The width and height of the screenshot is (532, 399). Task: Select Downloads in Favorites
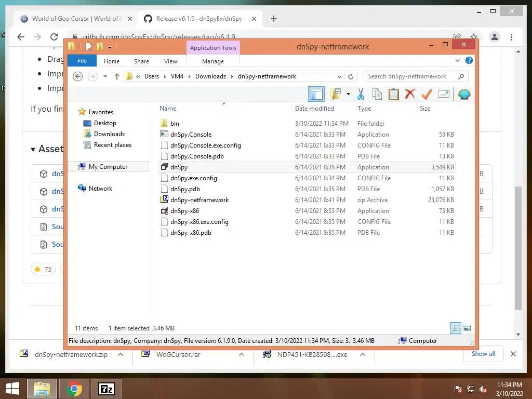(109, 134)
